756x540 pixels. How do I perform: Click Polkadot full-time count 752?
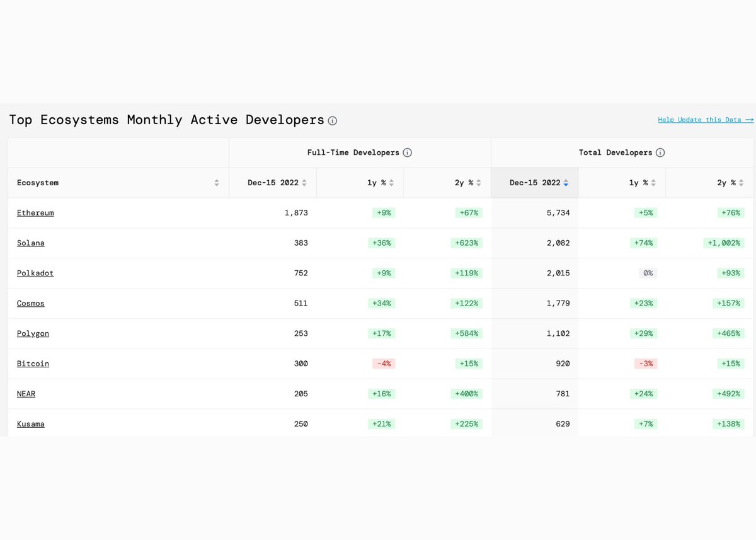tap(301, 273)
